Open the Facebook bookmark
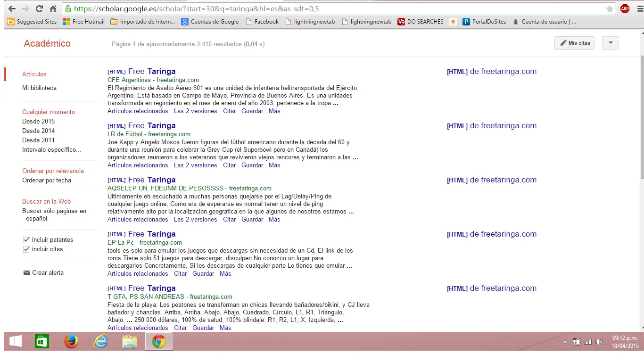This screenshot has width=644, height=362. 262,22
